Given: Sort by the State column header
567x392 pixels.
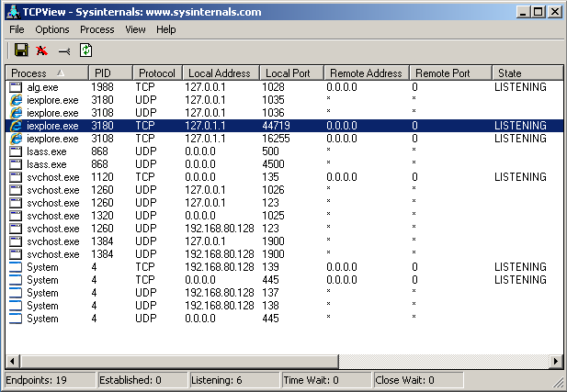Looking at the screenshot, I should pos(527,73).
